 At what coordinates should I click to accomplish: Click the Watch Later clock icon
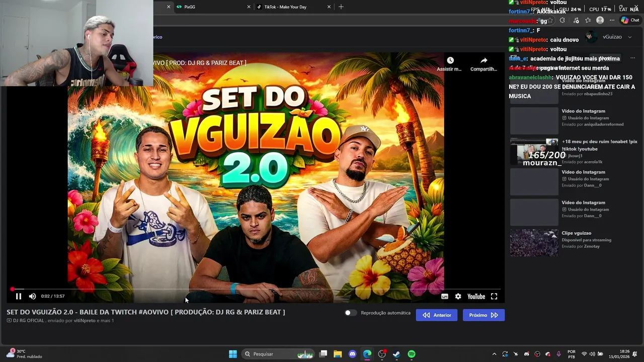point(450,60)
